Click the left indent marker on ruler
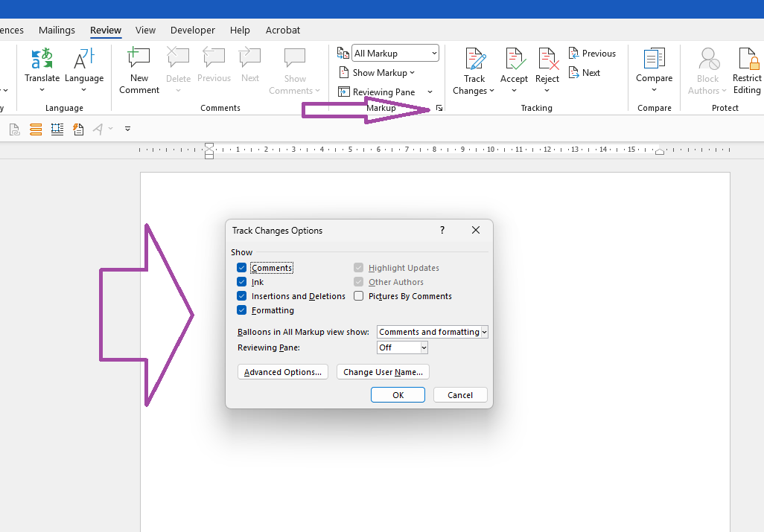This screenshot has height=532, width=764. coord(209,151)
